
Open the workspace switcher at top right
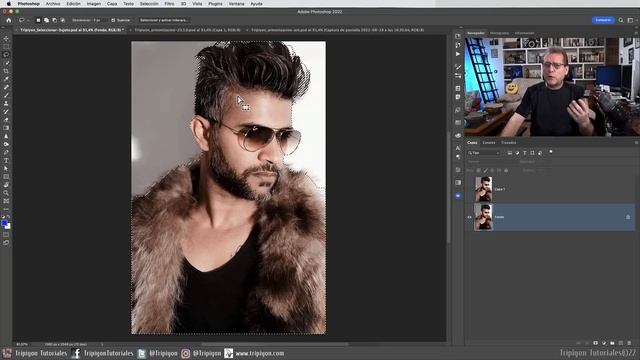(631, 20)
